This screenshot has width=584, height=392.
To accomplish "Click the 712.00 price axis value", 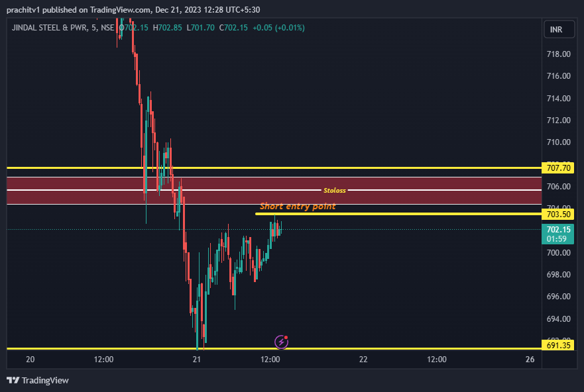I will [558, 120].
